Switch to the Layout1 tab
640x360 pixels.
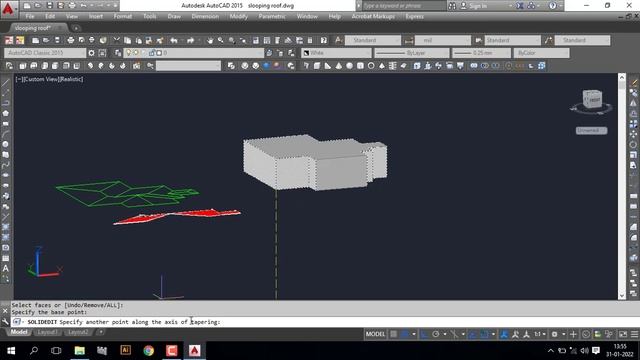[47, 332]
